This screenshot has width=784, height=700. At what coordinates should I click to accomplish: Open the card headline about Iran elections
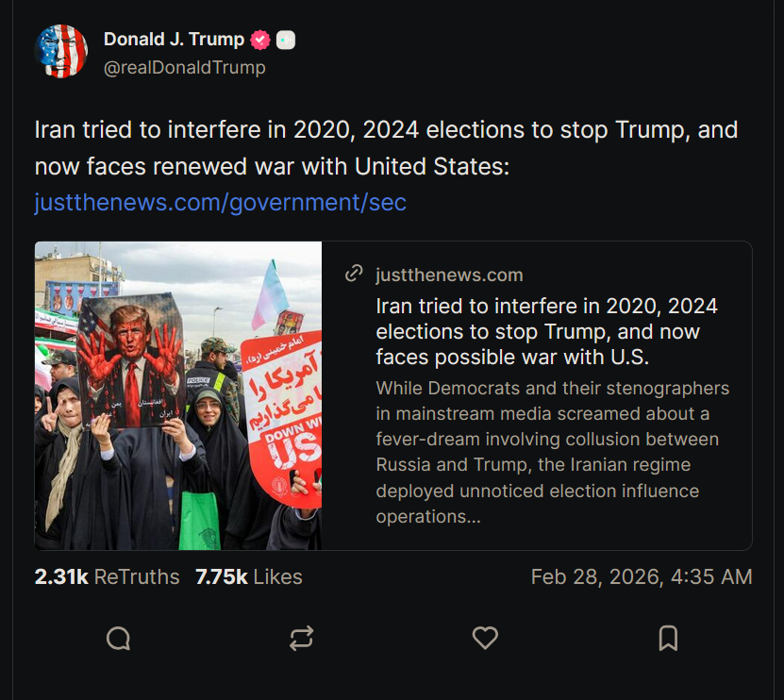click(546, 331)
